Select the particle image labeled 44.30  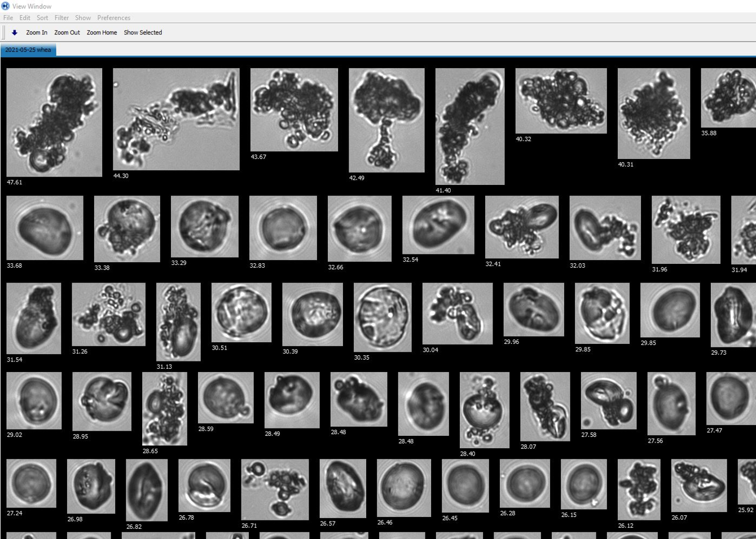click(x=176, y=119)
